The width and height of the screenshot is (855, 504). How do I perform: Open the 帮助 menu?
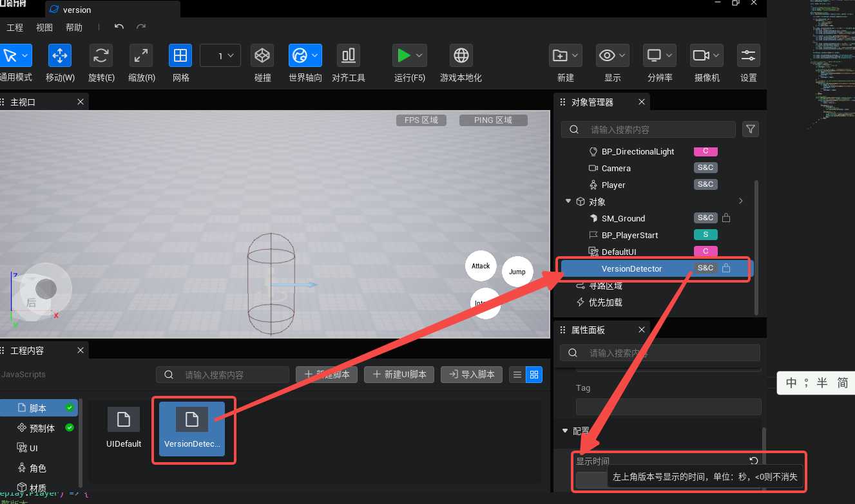click(74, 28)
